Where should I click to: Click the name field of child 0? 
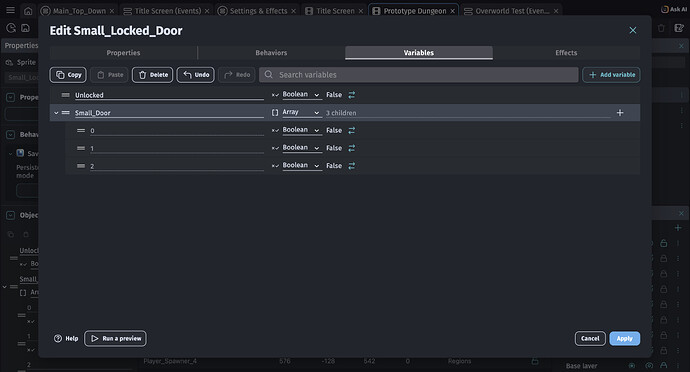177,131
